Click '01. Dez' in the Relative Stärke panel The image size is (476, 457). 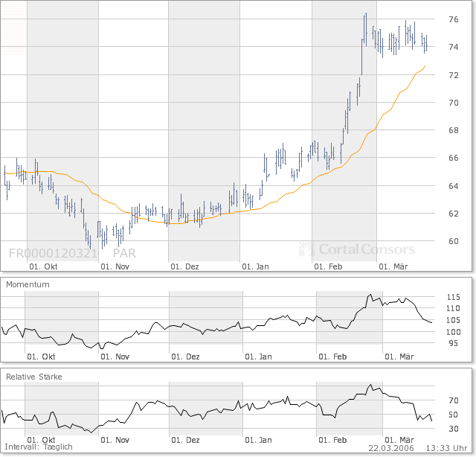185,440
